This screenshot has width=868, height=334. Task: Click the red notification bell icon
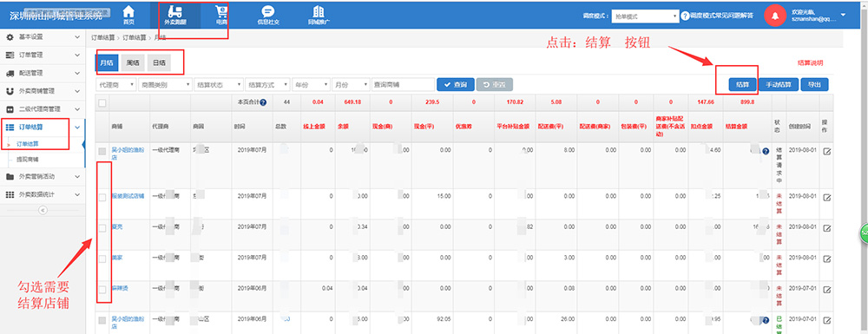click(775, 16)
